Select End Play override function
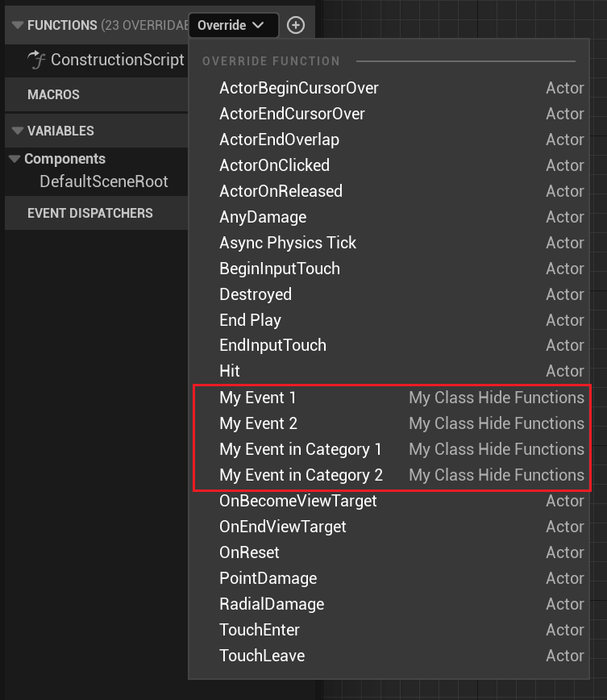The image size is (607, 700). (250, 320)
